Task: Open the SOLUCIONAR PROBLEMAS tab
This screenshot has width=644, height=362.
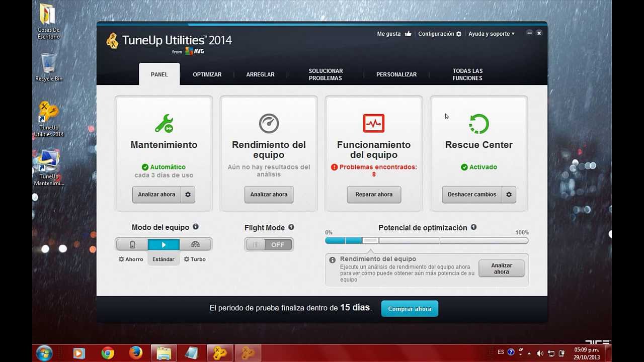Action: tap(326, 74)
